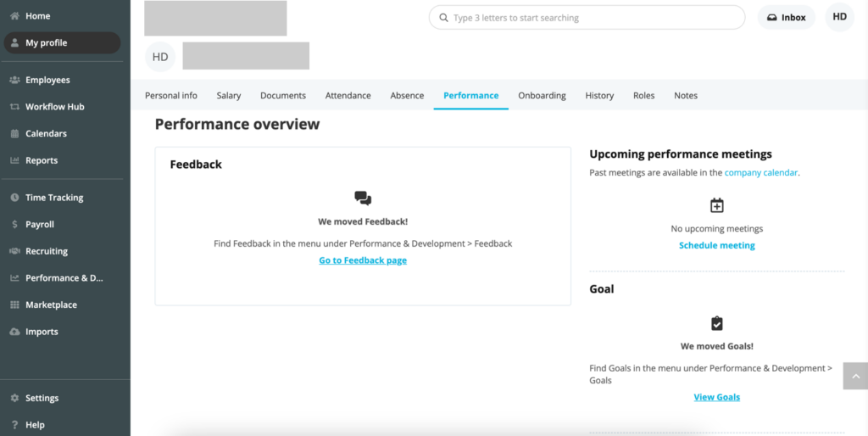This screenshot has width=868, height=436.
Task: Click the 'We moved Goals!' text
Action: click(717, 346)
